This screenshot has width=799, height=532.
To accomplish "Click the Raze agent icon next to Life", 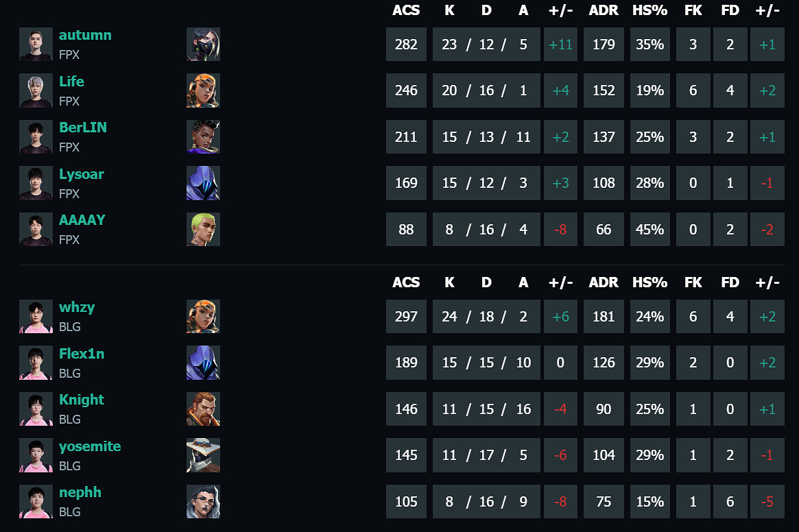I will (x=203, y=90).
